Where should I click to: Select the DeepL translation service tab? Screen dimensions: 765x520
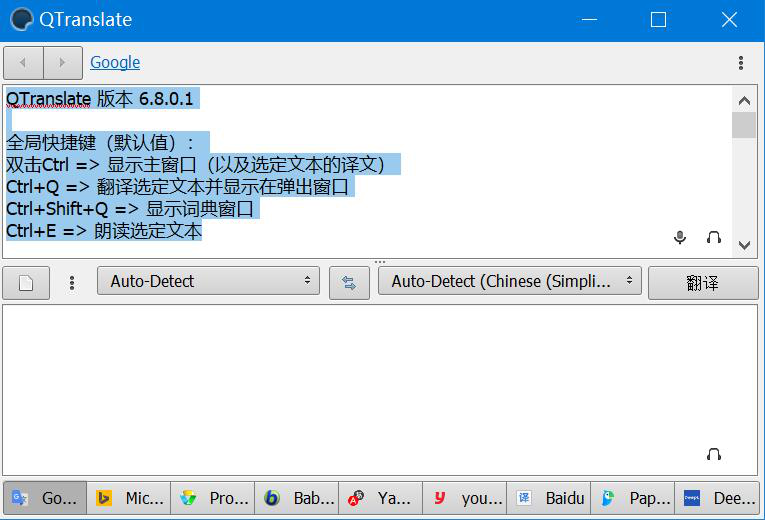pyautogui.click(x=717, y=498)
